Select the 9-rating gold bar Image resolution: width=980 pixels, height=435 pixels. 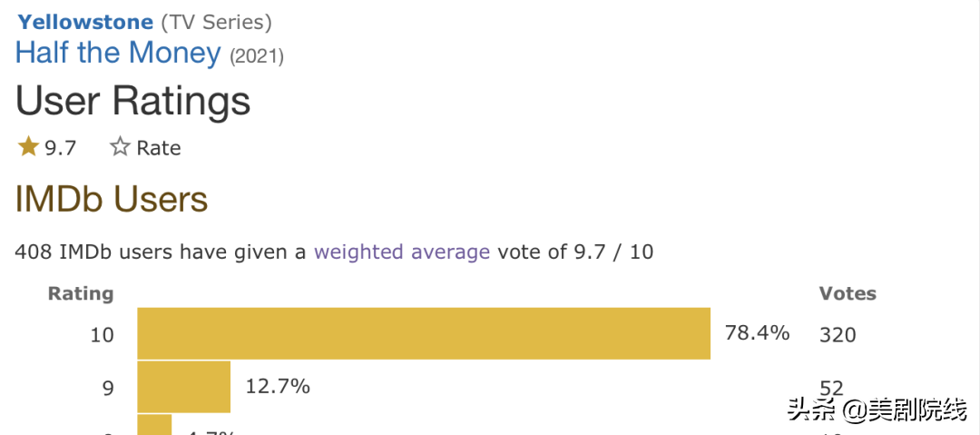tap(184, 386)
